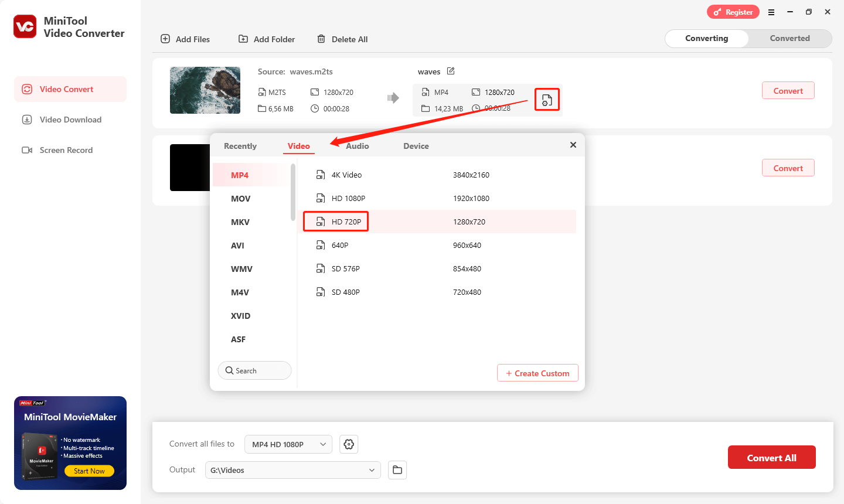
Task: Switch to the Audio tab
Action: point(358,146)
